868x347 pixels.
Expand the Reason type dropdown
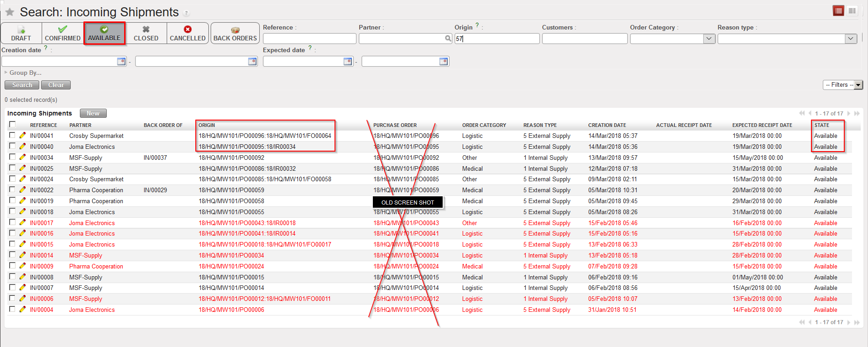pos(851,39)
